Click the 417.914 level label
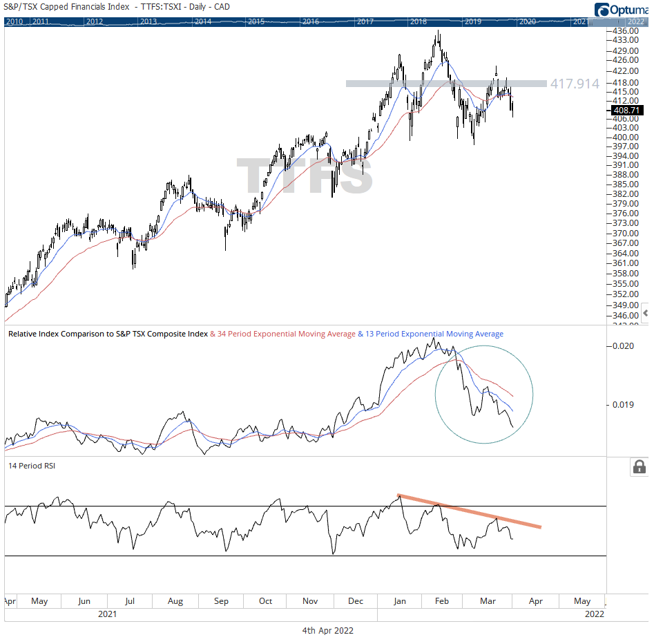The image size is (654, 644). pos(575,84)
